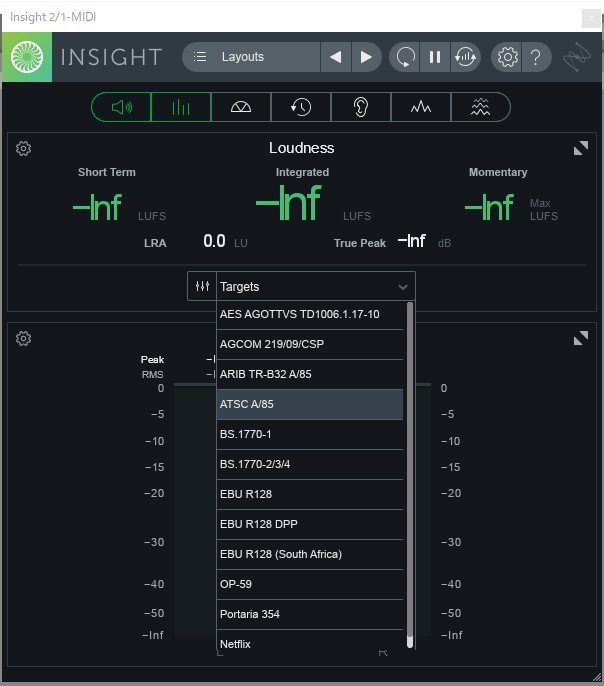The image size is (604, 686).
Task: Select AES AGOTTVS TD1006.1.17-10 target
Action: pyautogui.click(x=310, y=314)
